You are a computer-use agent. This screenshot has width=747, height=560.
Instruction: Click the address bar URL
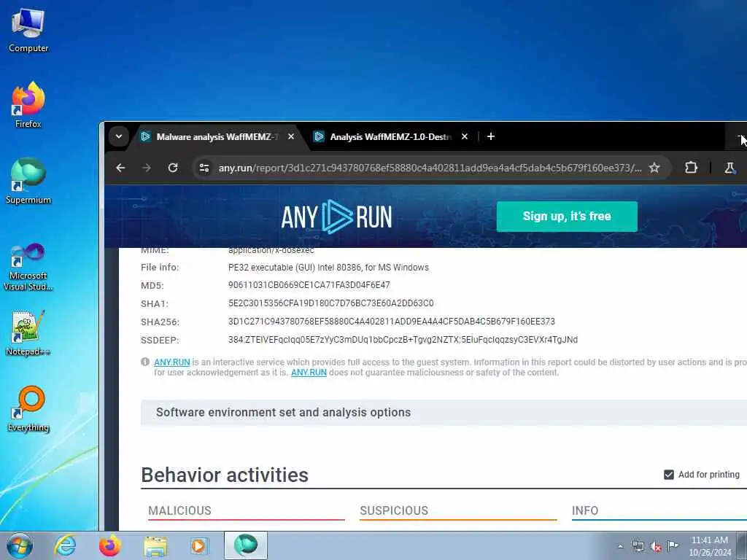430,168
